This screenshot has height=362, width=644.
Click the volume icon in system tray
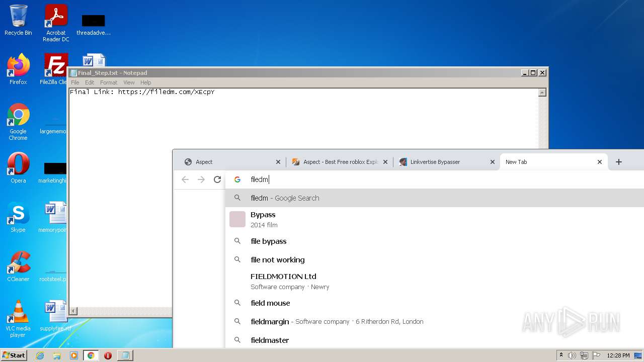pos(572,355)
